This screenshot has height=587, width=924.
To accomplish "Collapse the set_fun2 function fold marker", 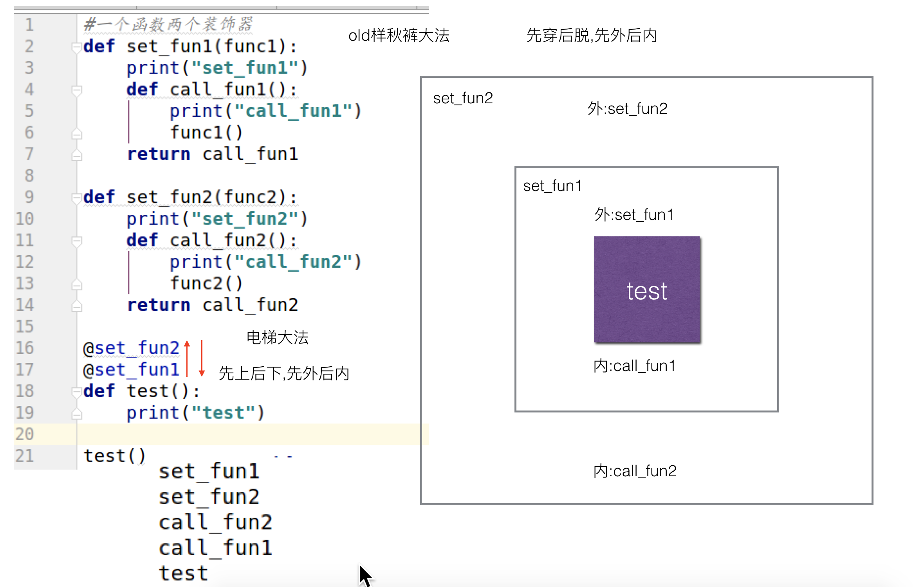I will pos(77,198).
